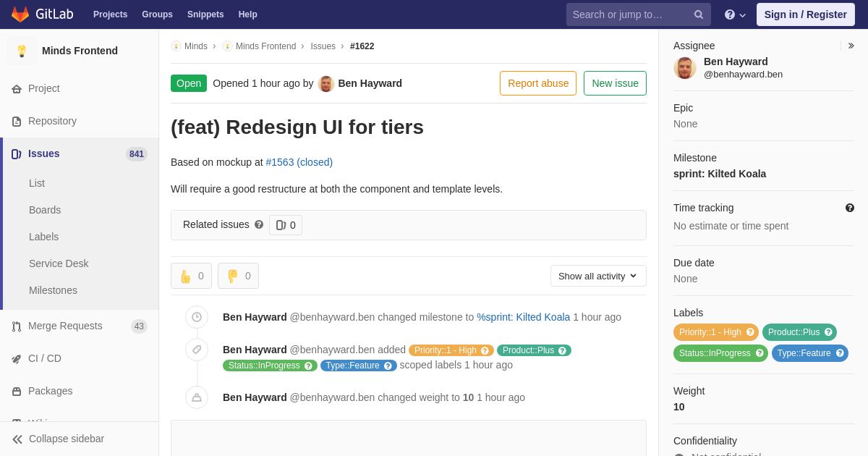Click the GitLab fox logo
The width and height of the screenshot is (868, 456).
click(x=20, y=14)
